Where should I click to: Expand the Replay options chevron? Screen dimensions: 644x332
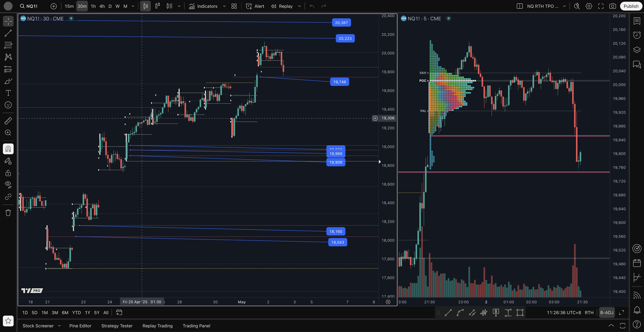pos(299,6)
